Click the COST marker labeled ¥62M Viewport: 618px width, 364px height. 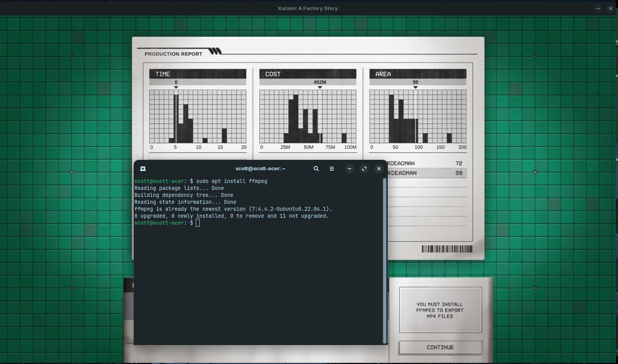[x=320, y=84]
